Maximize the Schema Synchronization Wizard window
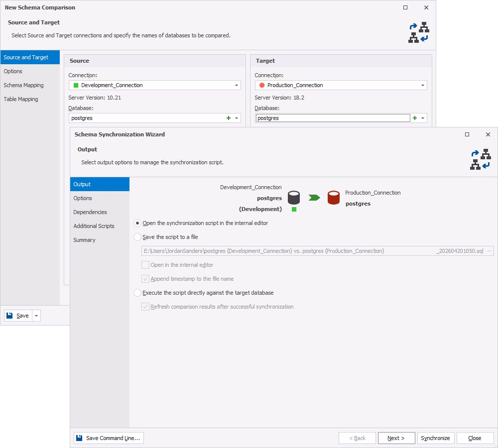498x448 pixels. [467, 134]
